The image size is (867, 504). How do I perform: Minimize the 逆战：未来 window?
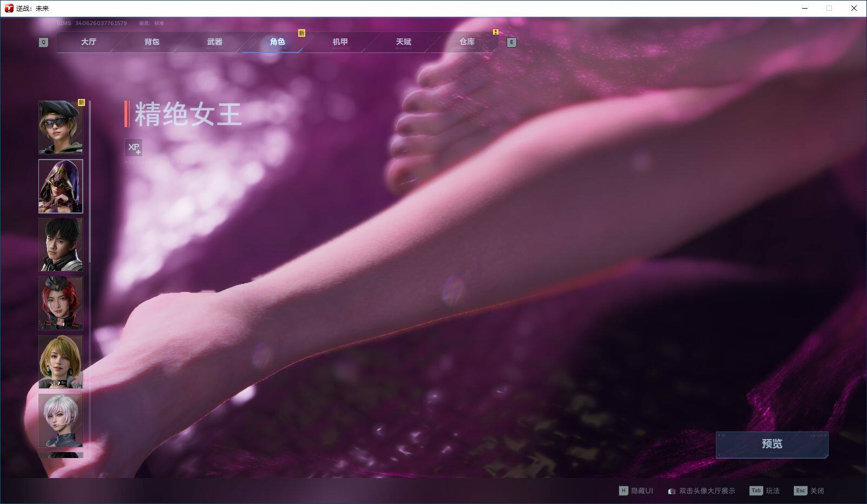804,8
